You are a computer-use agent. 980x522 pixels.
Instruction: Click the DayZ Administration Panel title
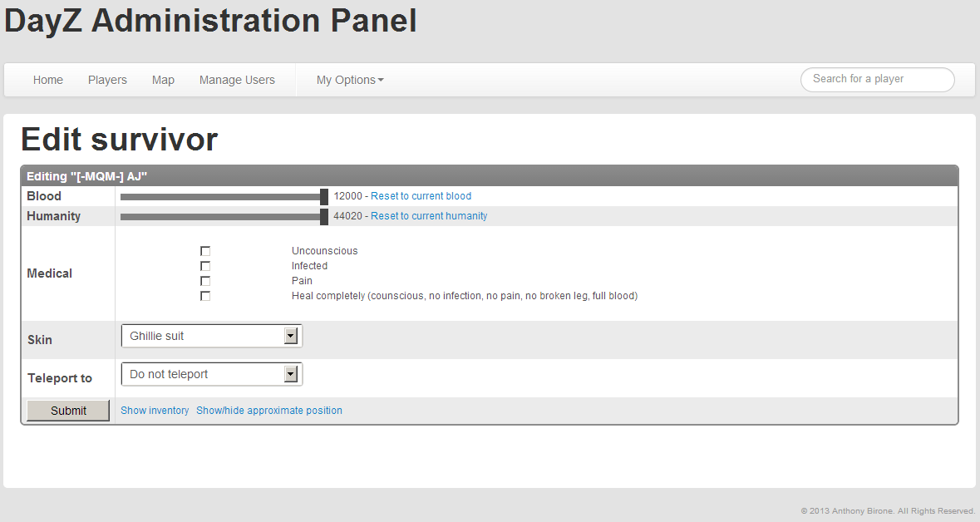210,21
